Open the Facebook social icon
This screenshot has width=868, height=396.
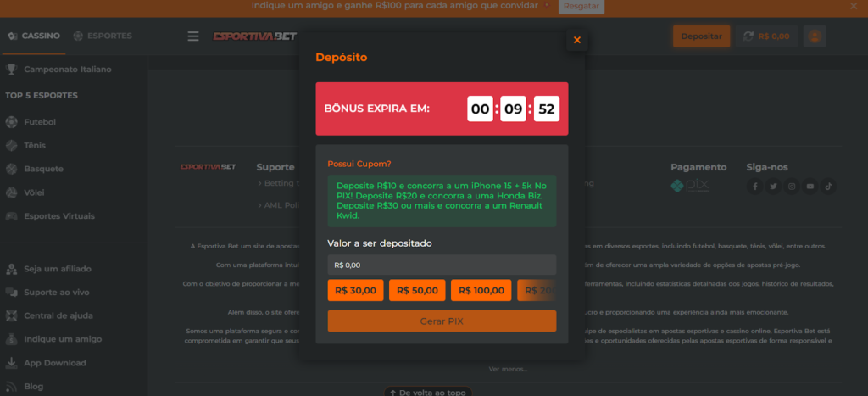755,187
